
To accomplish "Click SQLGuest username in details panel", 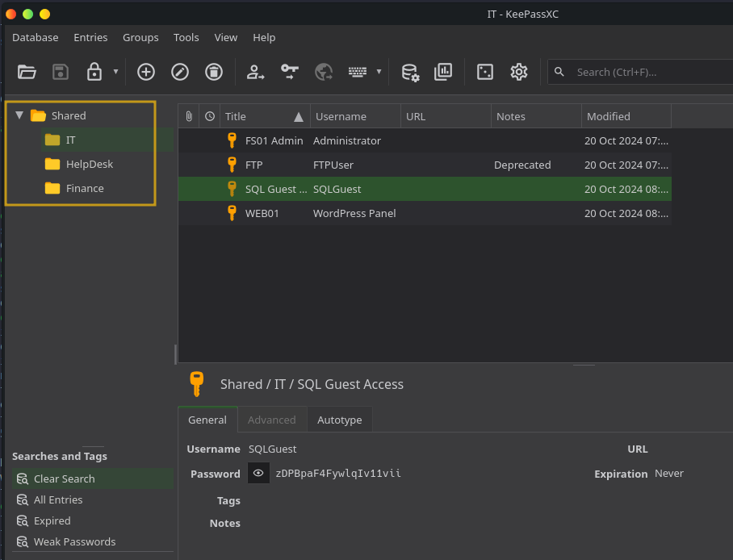I will point(273,449).
